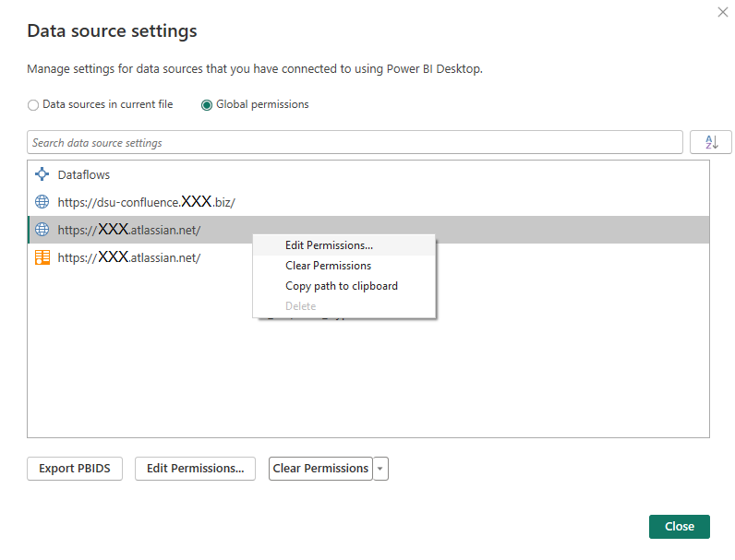Focus the Search data source settings field
Viewport: 735px width, 560px height.
coord(355,143)
